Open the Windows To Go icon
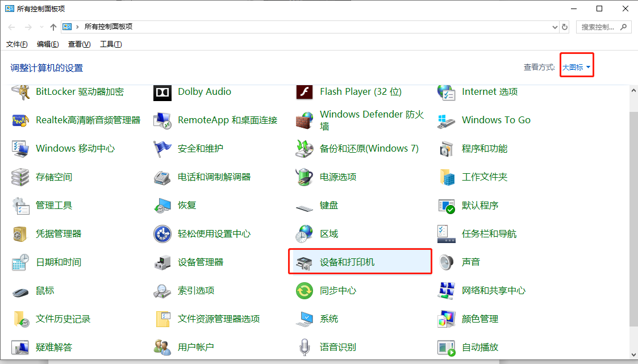 coord(446,120)
